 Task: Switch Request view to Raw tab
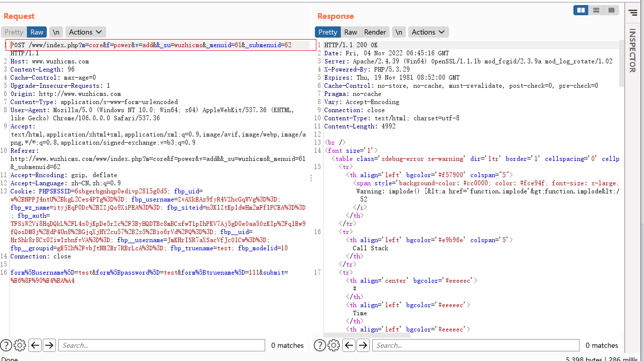click(x=37, y=32)
